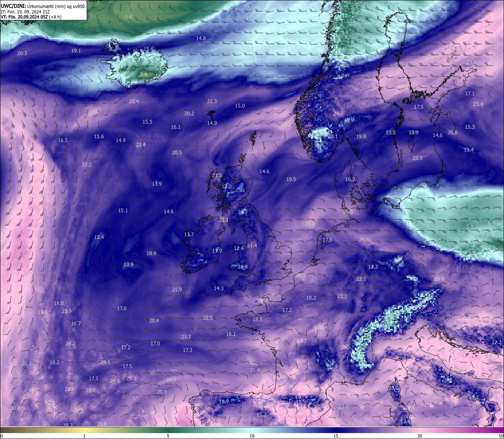Click the 15.3 value label

[470, 127]
